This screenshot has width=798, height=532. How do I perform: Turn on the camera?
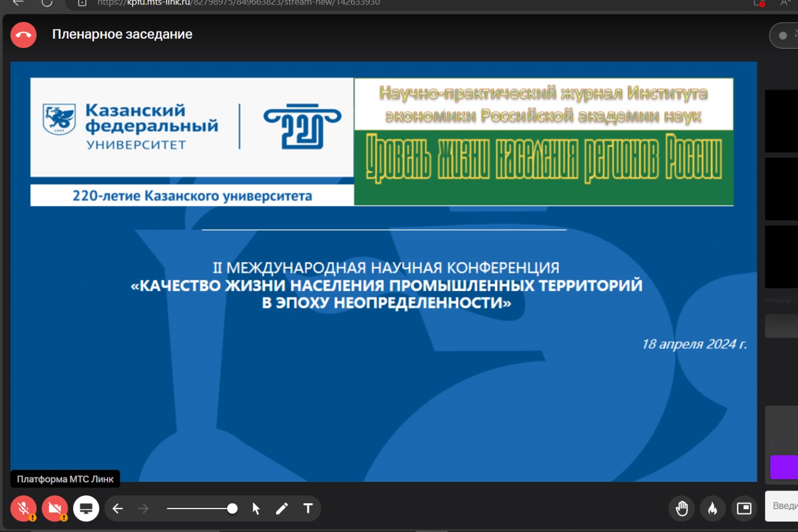coord(55,509)
